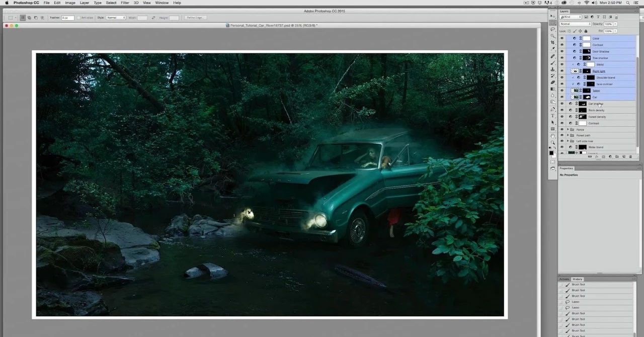Screen dimensions: 644x337
Task: Hide the Tree shadow layer
Action: 562,58
